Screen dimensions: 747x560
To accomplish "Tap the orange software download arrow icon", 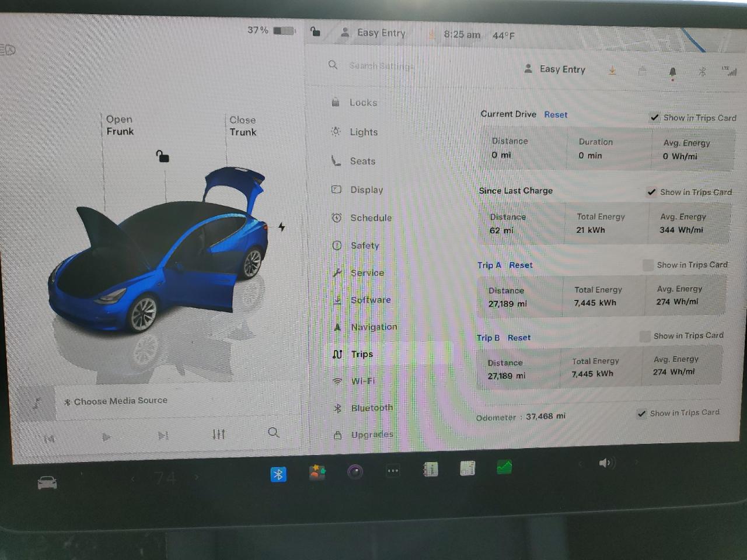I will click(x=612, y=70).
